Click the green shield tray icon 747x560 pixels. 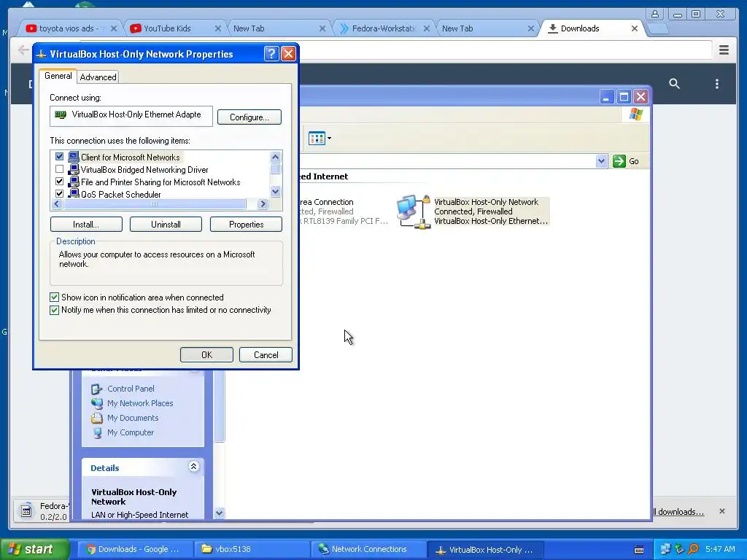679,549
